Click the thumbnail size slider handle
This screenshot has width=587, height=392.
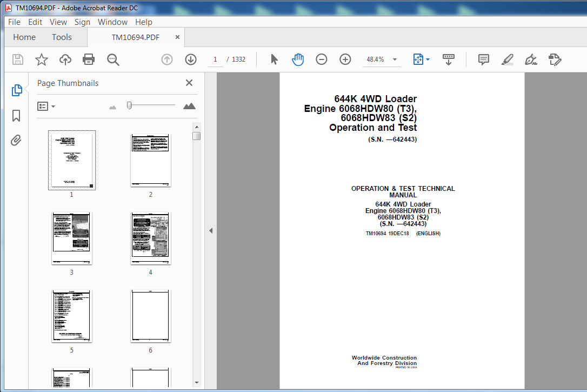coord(129,105)
